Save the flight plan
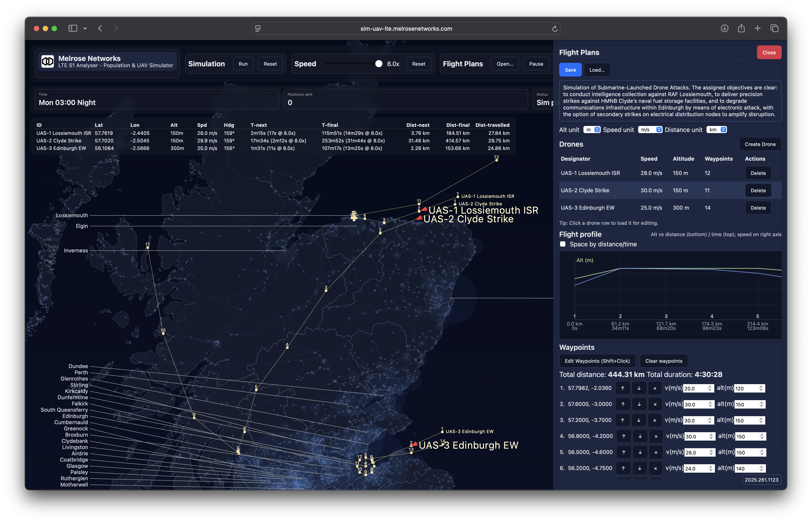 (x=570, y=70)
